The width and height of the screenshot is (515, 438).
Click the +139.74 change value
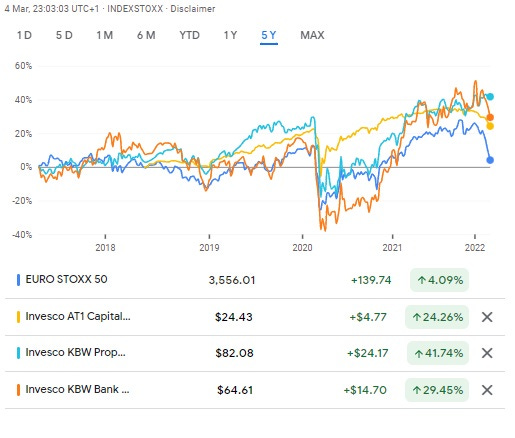pyautogui.click(x=371, y=280)
